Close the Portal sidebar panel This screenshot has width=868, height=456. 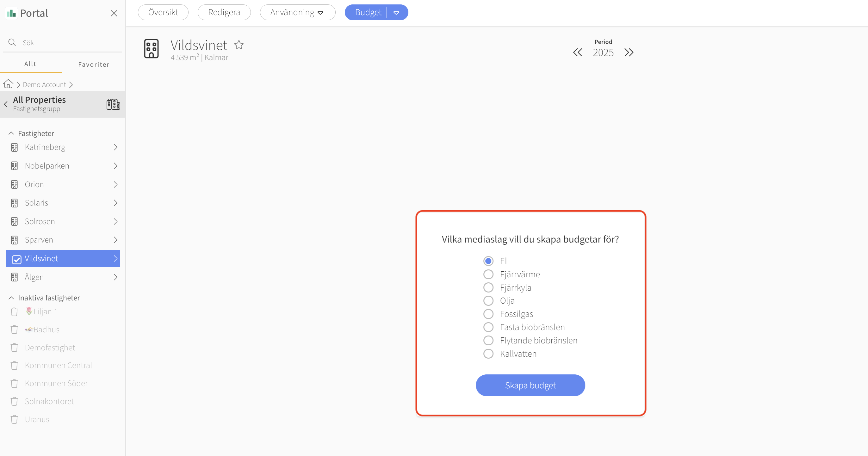click(x=114, y=13)
